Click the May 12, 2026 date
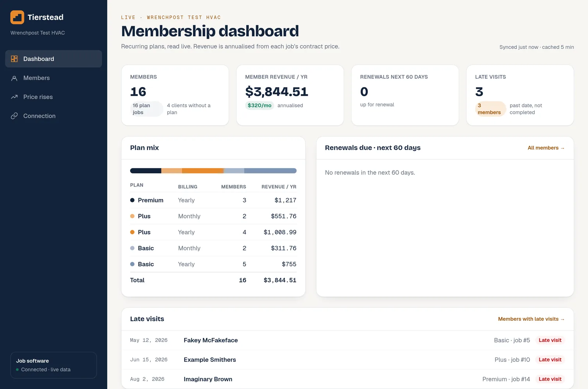 tap(149, 340)
